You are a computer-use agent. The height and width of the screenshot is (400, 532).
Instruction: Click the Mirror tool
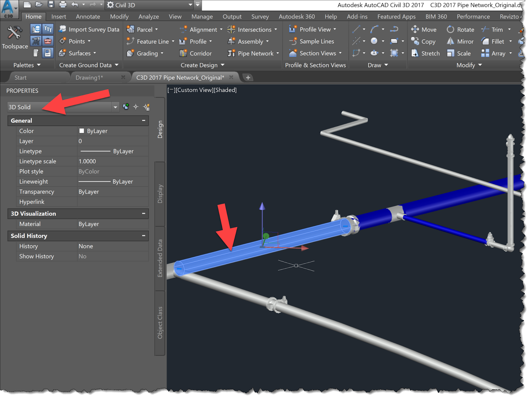(460, 41)
